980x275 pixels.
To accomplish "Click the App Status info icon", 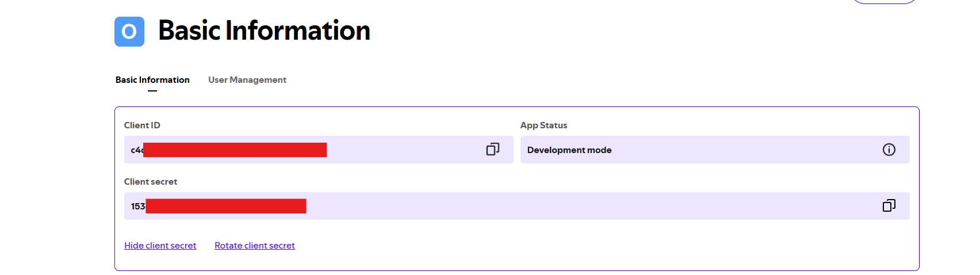I will click(x=889, y=150).
